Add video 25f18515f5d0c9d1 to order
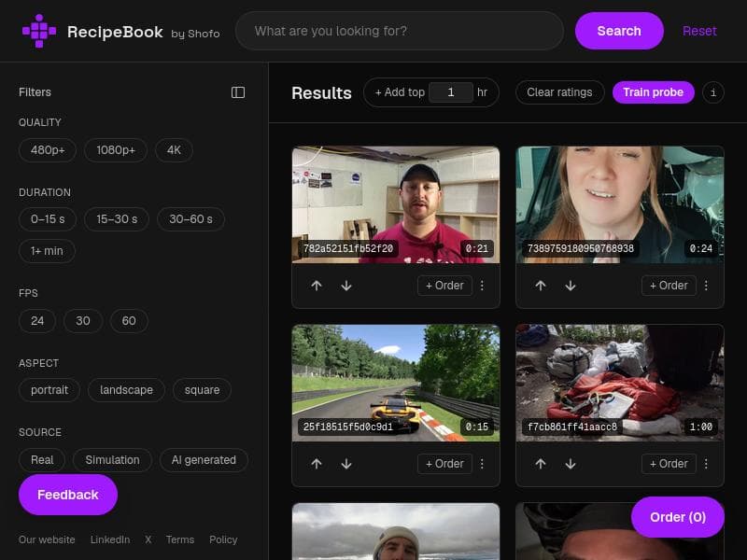 point(444,463)
